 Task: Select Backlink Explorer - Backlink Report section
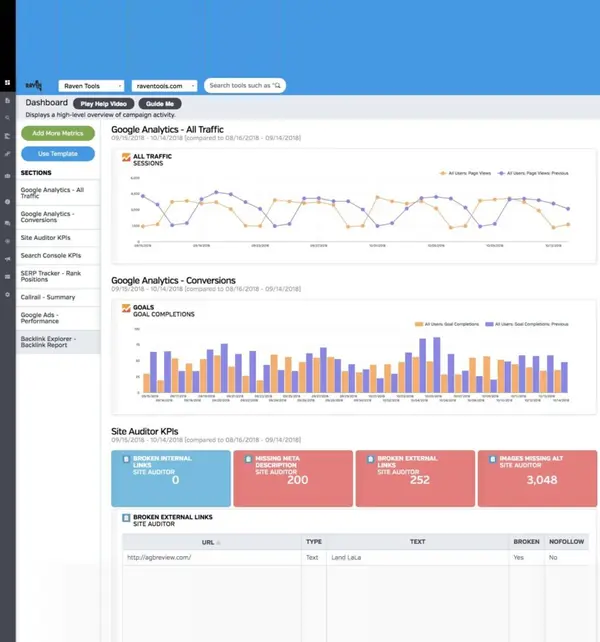pos(58,342)
